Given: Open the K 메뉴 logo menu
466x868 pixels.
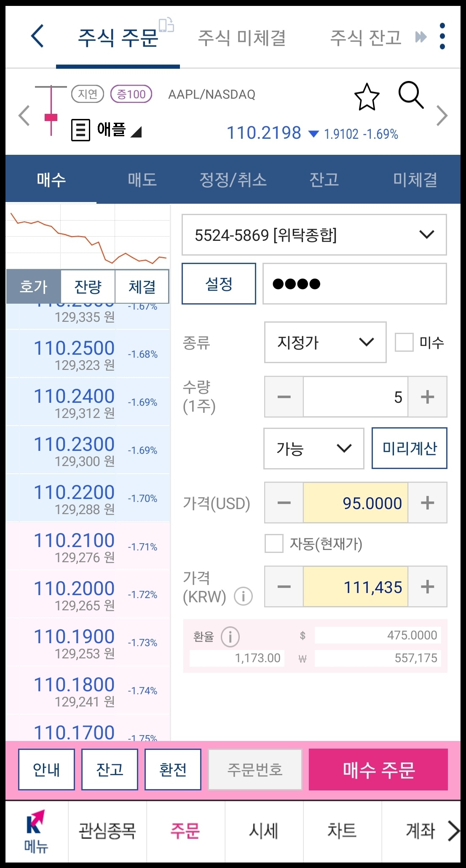Looking at the screenshot, I should coord(36,832).
